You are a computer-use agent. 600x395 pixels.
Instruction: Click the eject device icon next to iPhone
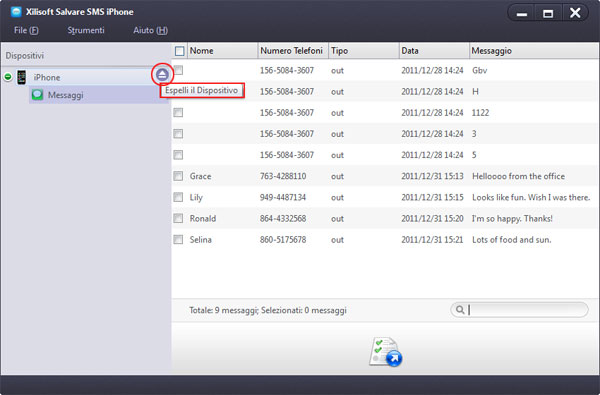162,74
